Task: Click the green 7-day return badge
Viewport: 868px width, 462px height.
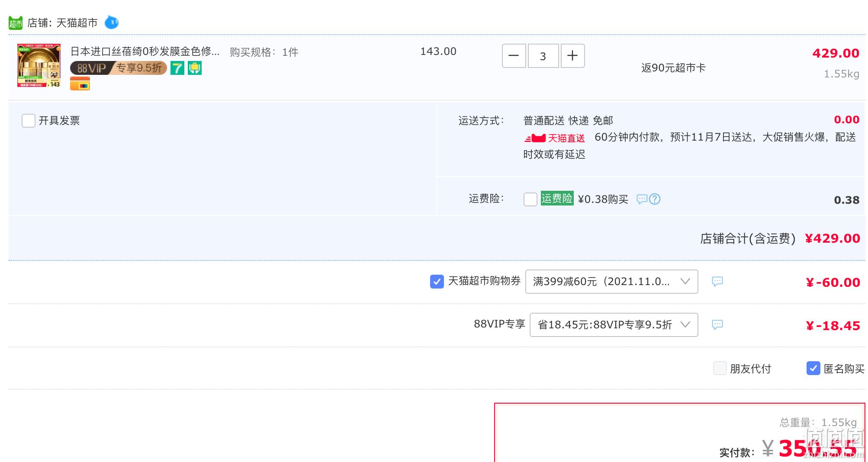Action: point(177,68)
